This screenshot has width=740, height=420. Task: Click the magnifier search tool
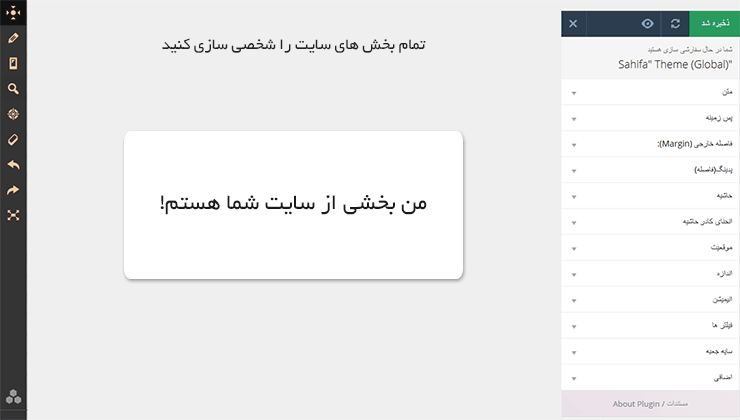[x=13, y=89]
